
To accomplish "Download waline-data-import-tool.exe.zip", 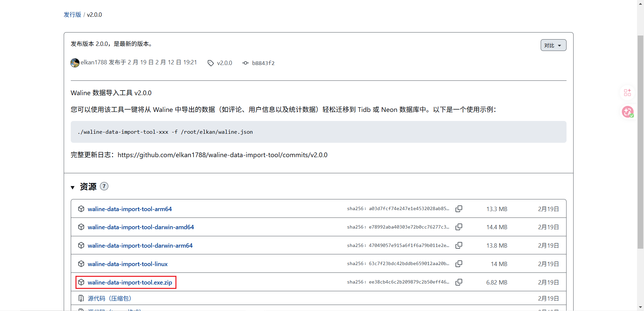I will (x=130, y=282).
